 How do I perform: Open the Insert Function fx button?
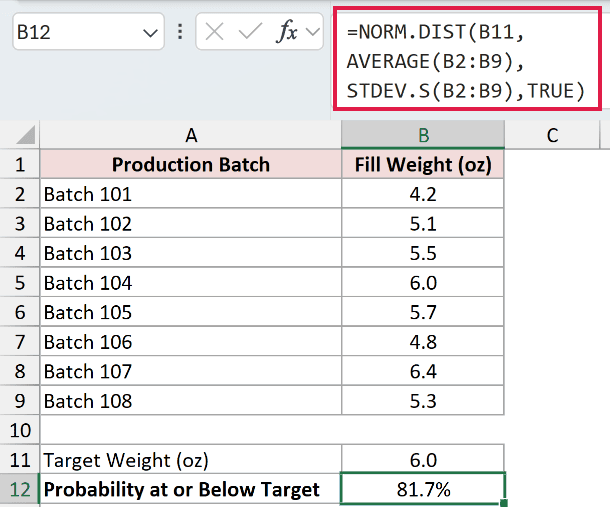pyautogui.click(x=287, y=31)
